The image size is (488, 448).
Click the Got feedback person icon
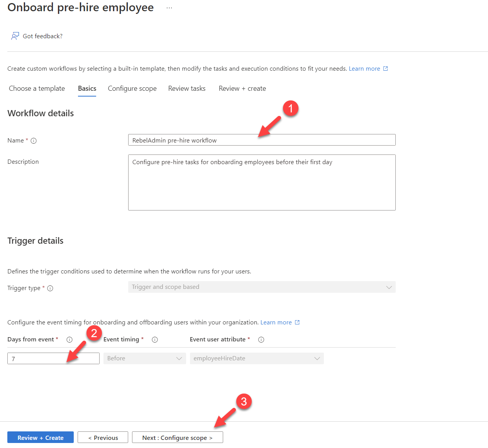click(15, 36)
